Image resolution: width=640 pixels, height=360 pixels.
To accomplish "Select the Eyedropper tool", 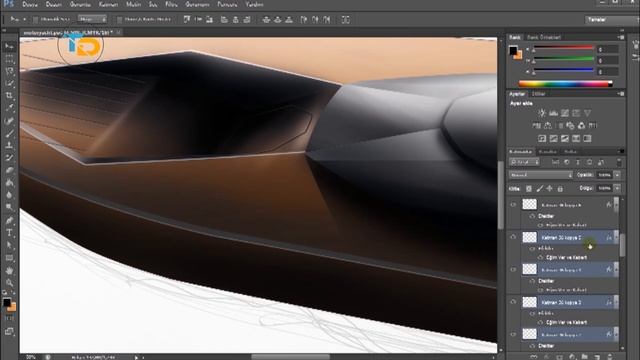I will tap(9, 108).
